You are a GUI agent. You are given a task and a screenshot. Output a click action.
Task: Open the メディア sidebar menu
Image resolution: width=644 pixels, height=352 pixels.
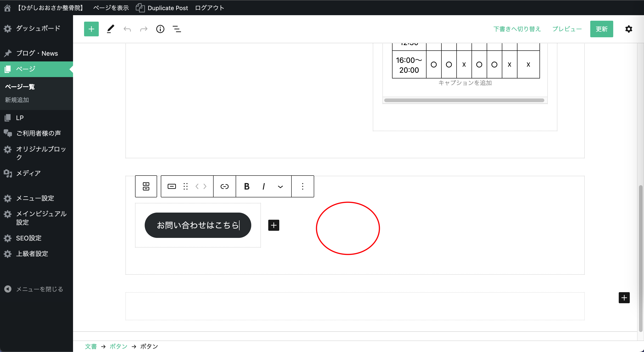click(x=28, y=173)
